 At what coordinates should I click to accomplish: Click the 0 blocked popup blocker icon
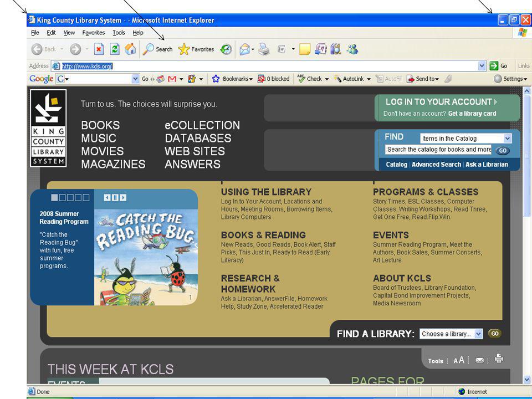273,79
